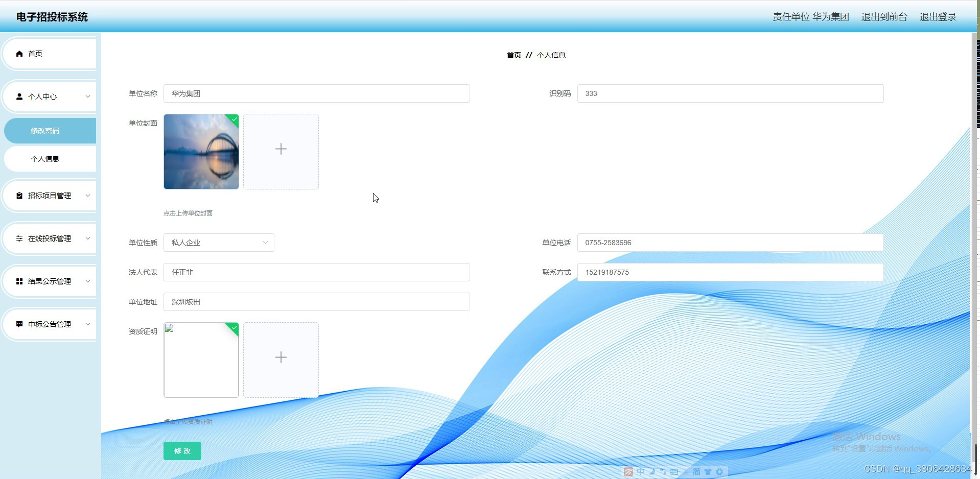Click the 点击上传资质证明 hint text
Image resolution: width=980 pixels, height=479 pixels.
point(188,422)
